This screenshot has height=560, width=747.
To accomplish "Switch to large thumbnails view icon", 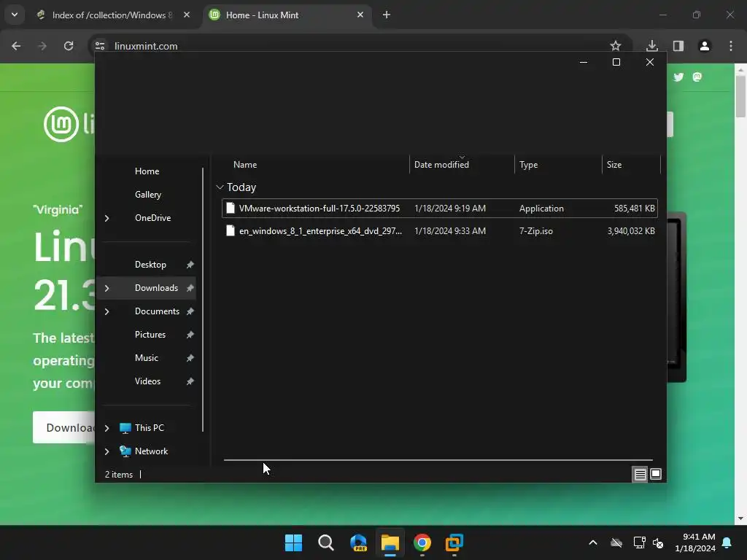I will [x=656, y=474].
